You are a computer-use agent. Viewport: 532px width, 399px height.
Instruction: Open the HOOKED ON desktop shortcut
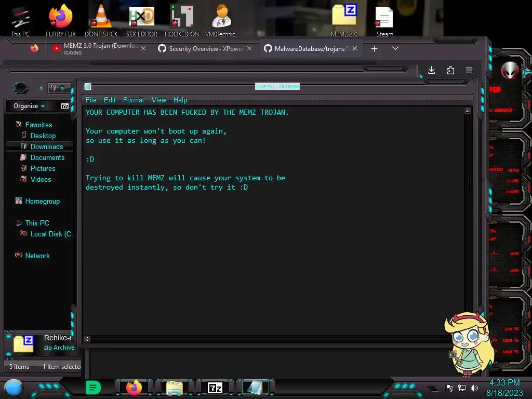182,19
